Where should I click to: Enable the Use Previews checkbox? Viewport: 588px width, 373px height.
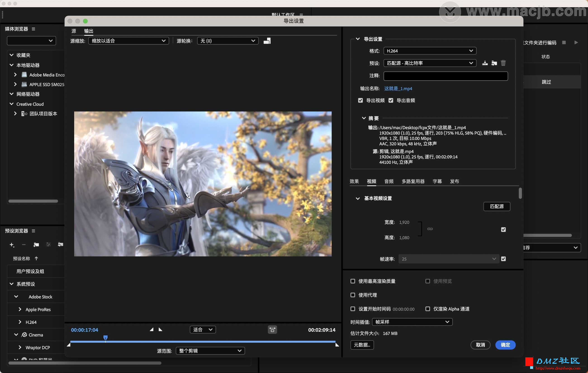pyautogui.click(x=428, y=281)
